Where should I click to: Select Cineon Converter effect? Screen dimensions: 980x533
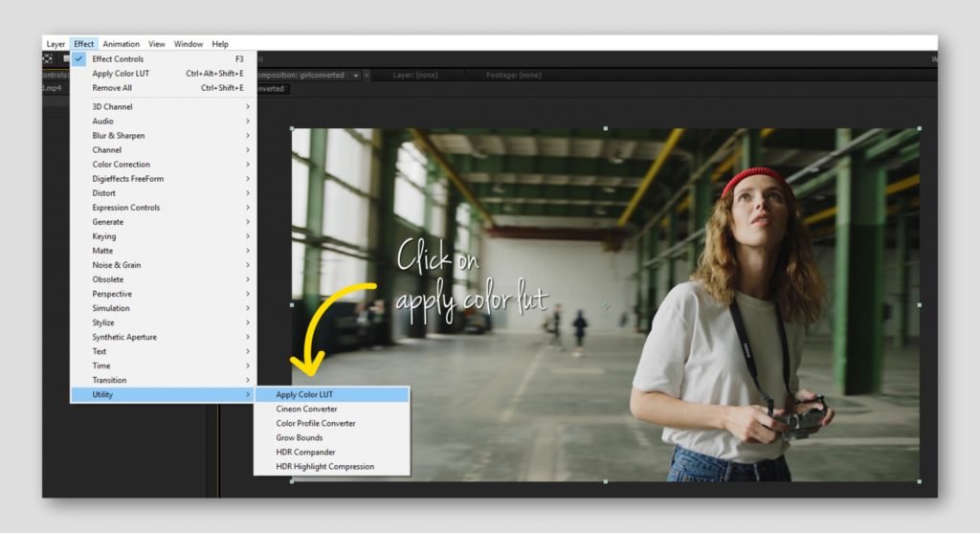(306, 409)
